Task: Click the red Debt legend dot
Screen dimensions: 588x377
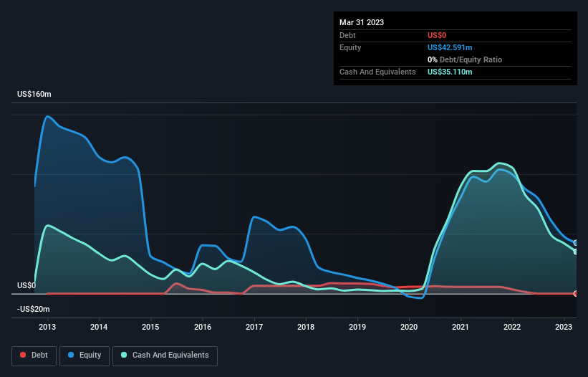Action: tap(23, 355)
